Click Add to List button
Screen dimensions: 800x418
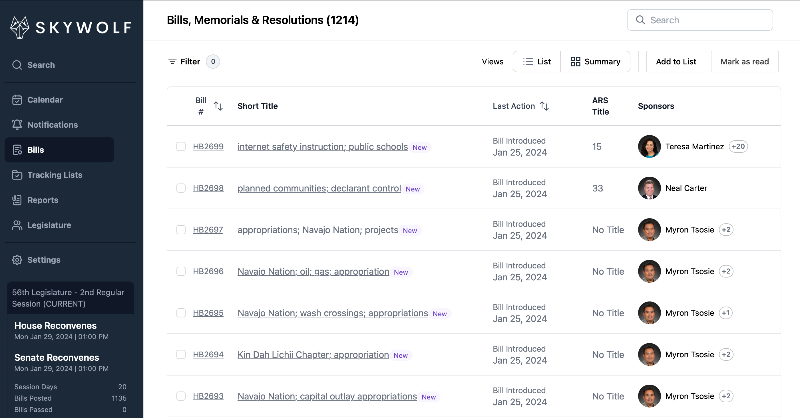pyautogui.click(x=676, y=62)
